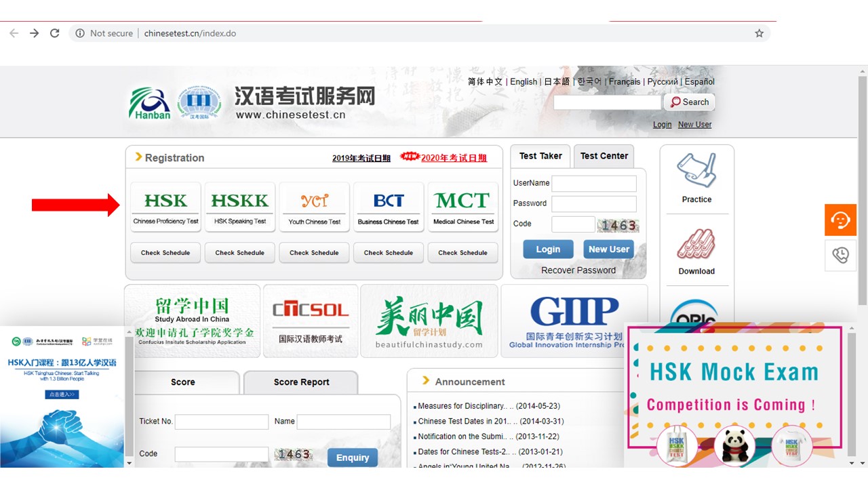Open the HSK Tsinghua Chinese course ad

(62, 396)
